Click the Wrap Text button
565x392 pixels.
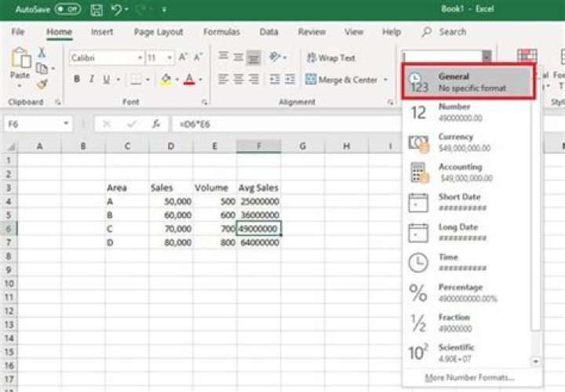click(331, 57)
